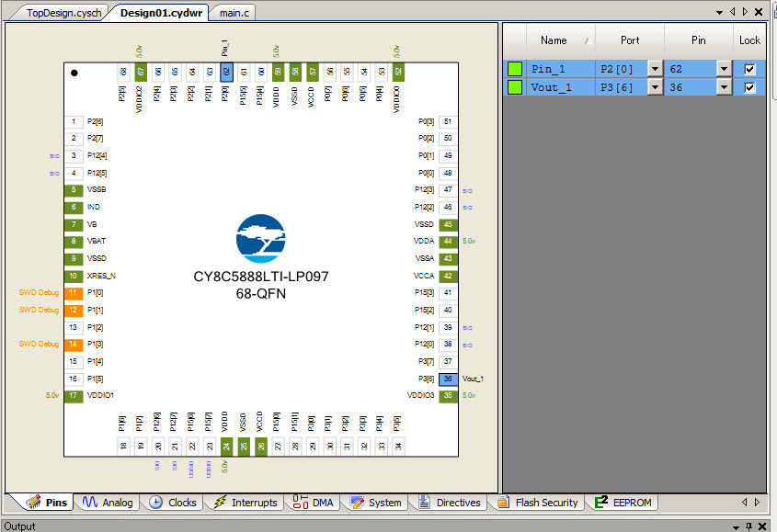Click the CY8C5888LTI-LP097 device label

(260, 277)
